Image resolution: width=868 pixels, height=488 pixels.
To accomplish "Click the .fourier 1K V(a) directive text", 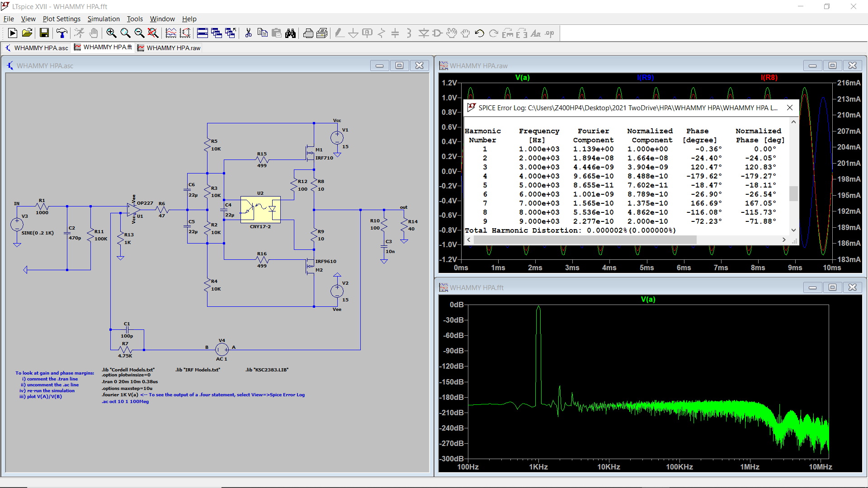I will [x=120, y=395].
